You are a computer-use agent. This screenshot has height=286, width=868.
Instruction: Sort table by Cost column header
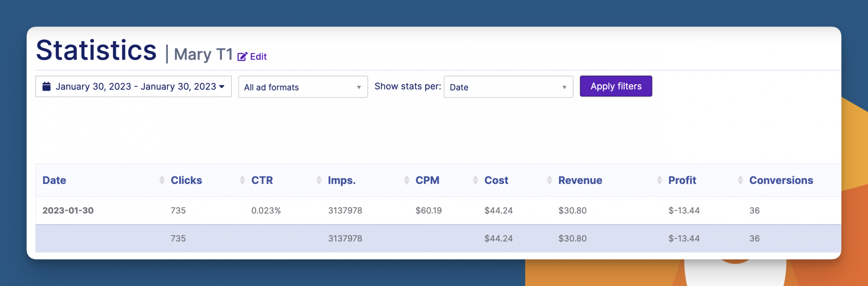pos(496,180)
